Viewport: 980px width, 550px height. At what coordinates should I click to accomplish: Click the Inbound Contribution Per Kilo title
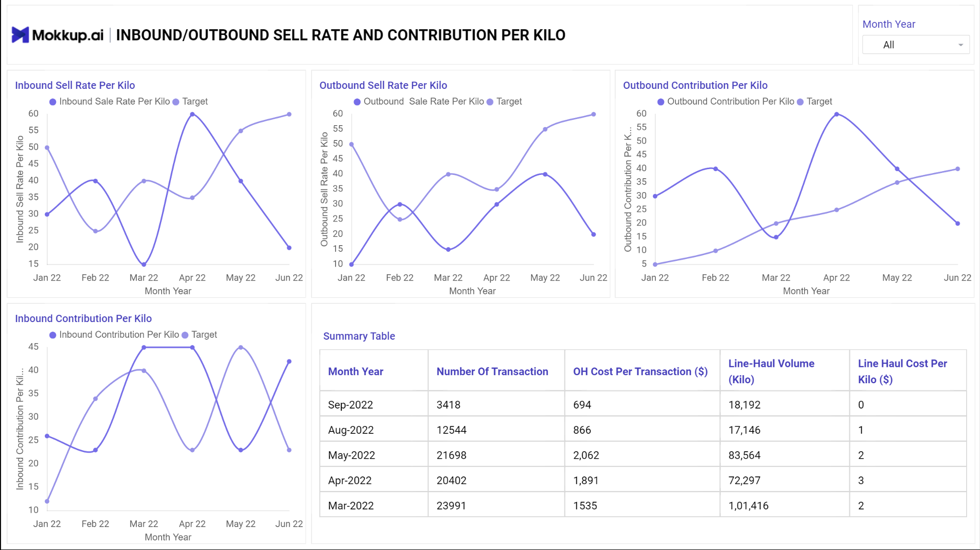coord(83,318)
